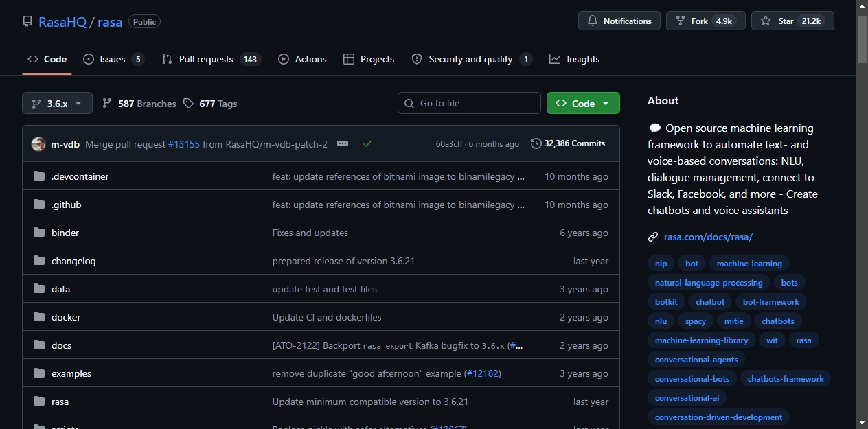Open the Pull requests tab
868x429 pixels.
(211, 59)
